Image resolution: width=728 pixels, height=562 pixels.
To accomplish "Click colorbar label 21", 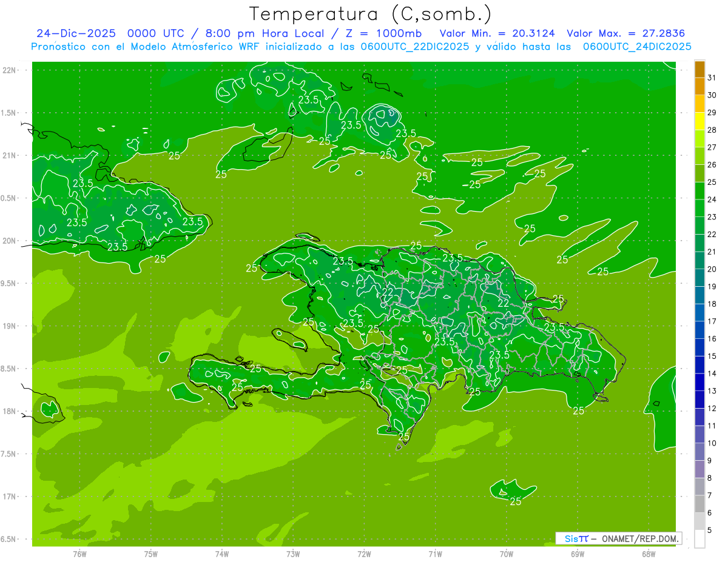I will [712, 252].
